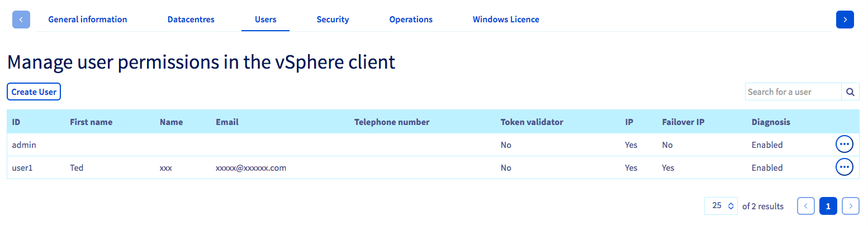Screen dimensions: 868x226
Task: Open the 25 results-per-page dropdown
Action: point(721,206)
